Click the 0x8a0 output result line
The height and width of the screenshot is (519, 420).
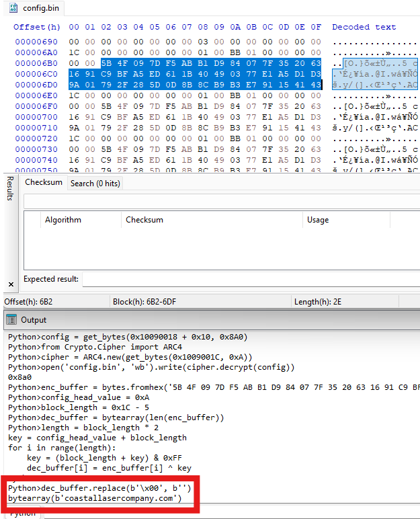[20, 377]
